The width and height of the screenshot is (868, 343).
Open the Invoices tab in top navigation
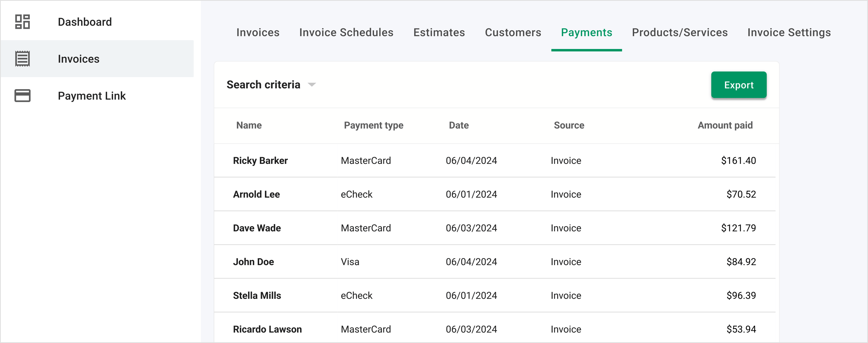pos(258,33)
